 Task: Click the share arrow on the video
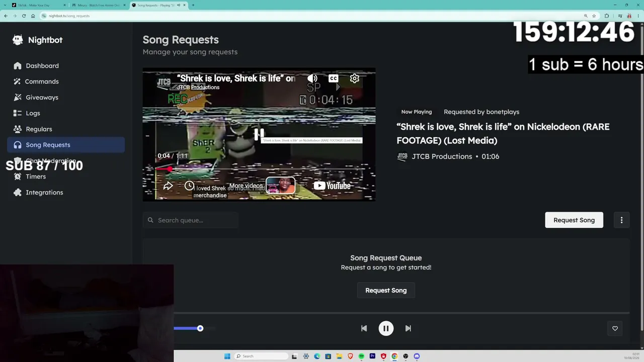pos(168,186)
